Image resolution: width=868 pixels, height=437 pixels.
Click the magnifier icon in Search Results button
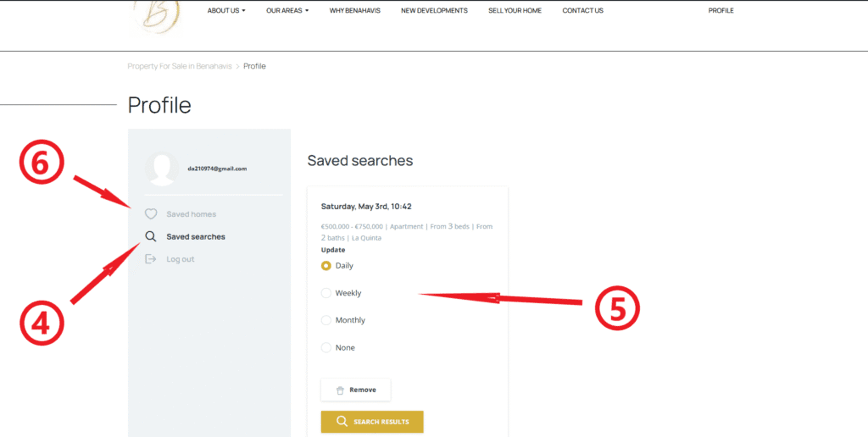pos(342,422)
